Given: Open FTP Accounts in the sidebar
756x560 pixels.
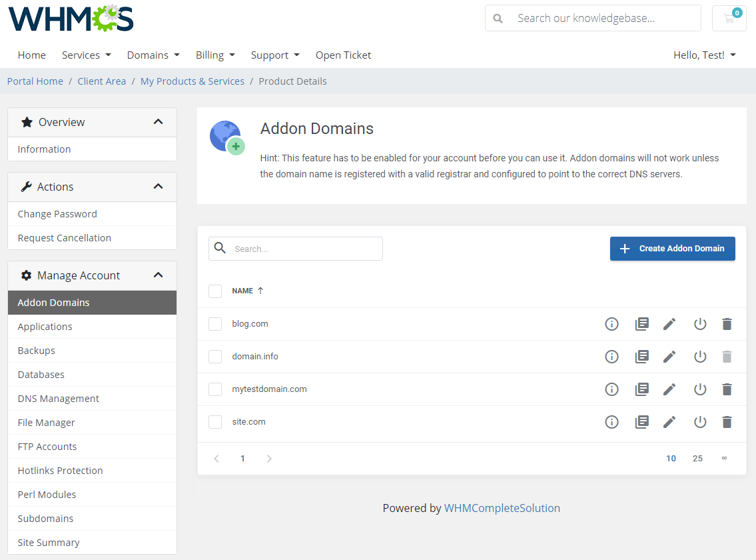Looking at the screenshot, I should pos(92,447).
